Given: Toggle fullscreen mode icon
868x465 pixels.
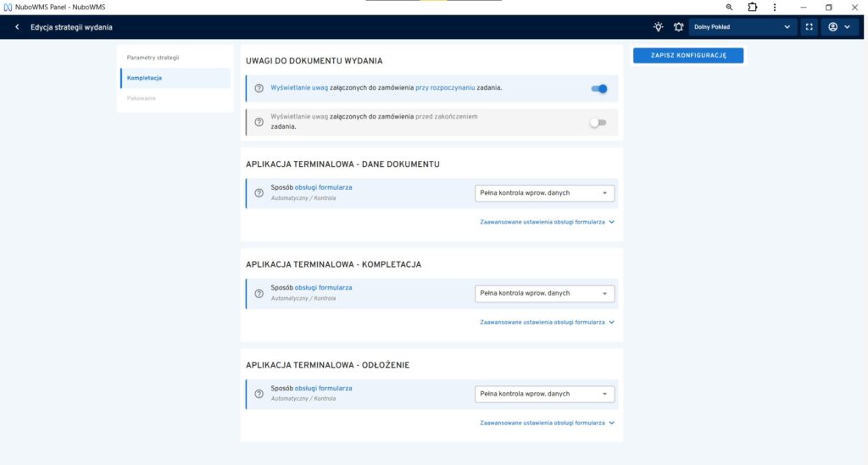Looking at the screenshot, I should pos(809,27).
